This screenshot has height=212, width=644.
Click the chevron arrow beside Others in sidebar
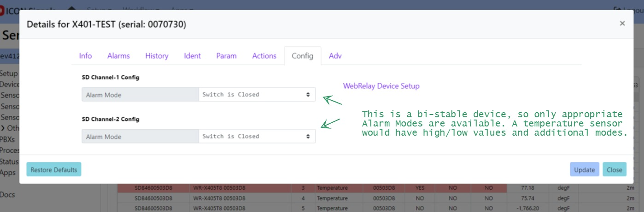(x=3, y=128)
